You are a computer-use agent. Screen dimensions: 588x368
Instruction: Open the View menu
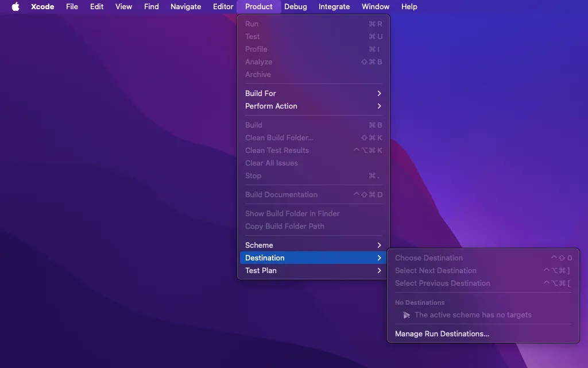click(123, 6)
